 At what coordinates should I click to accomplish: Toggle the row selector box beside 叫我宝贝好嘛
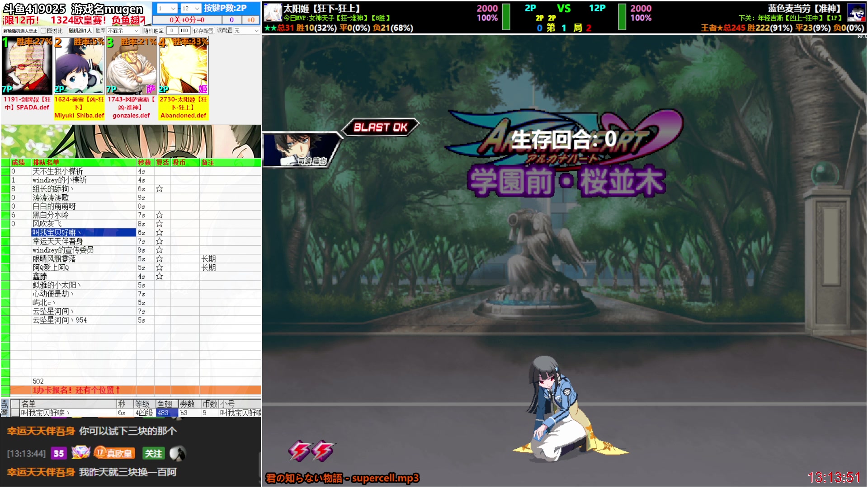[15, 413]
